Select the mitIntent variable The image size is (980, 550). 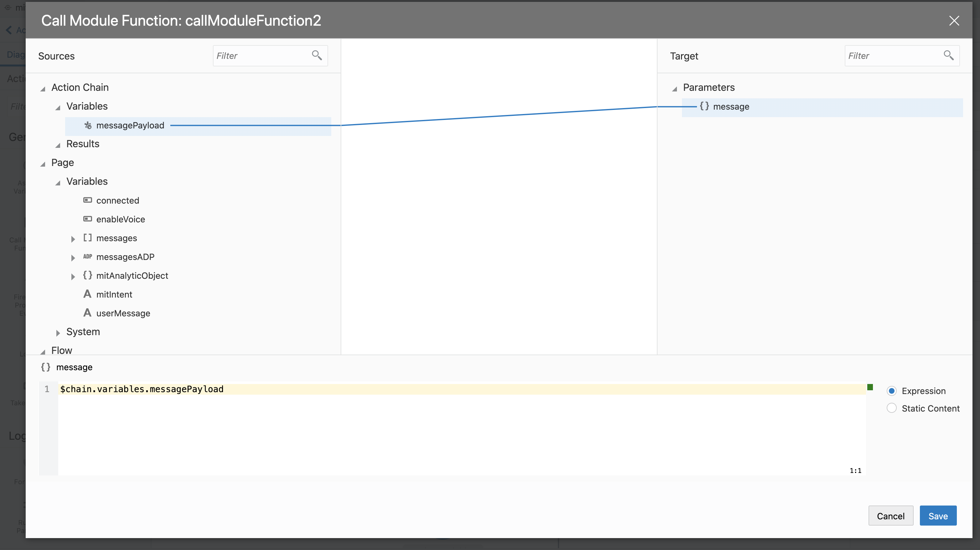click(x=114, y=294)
